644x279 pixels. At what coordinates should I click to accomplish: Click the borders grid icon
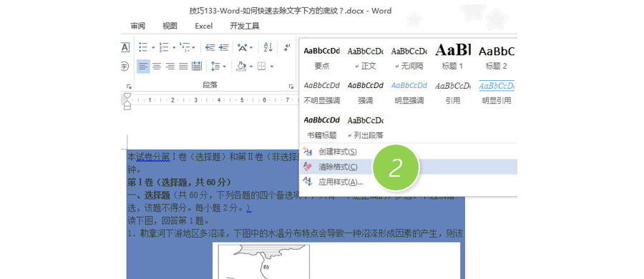click(262, 66)
